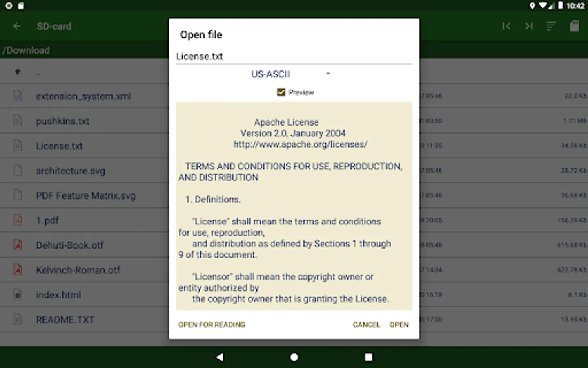588x368 pixels.
Task: Select README.TXT file name
Action: click(65, 320)
